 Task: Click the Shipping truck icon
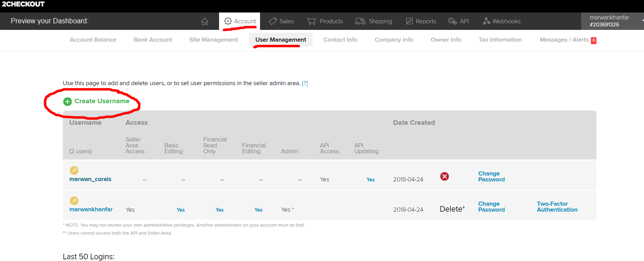pos(360,21)
